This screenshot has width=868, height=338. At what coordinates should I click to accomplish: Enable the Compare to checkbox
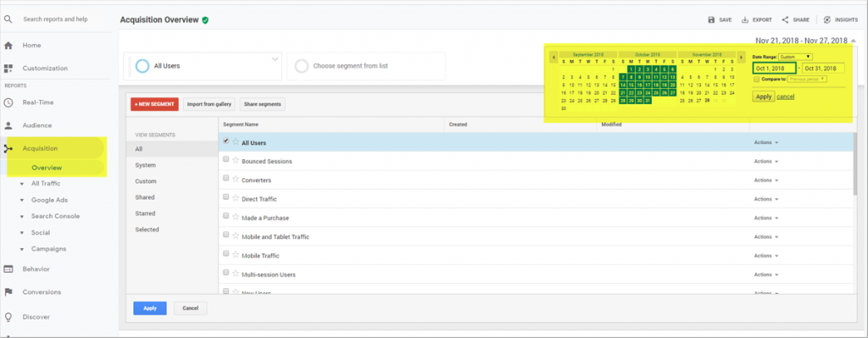pos(756,79)
